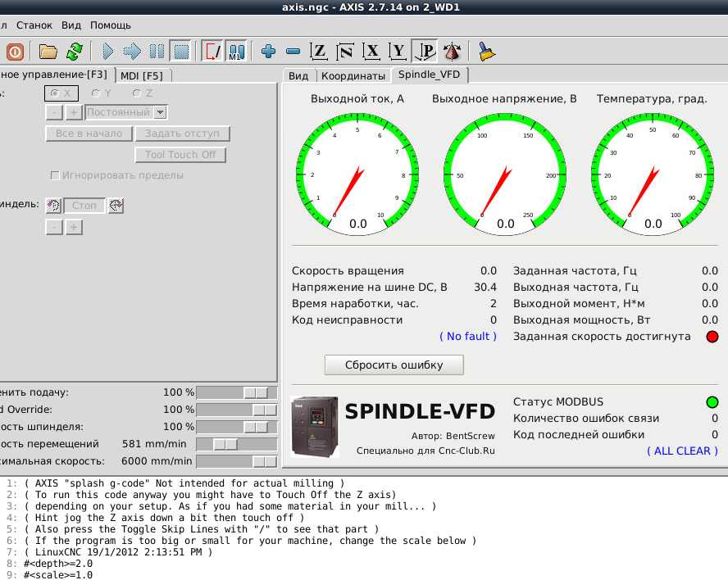Toggle machine power button in toolbar
This screenshot has width=728, height=580.
click(15, 51)
